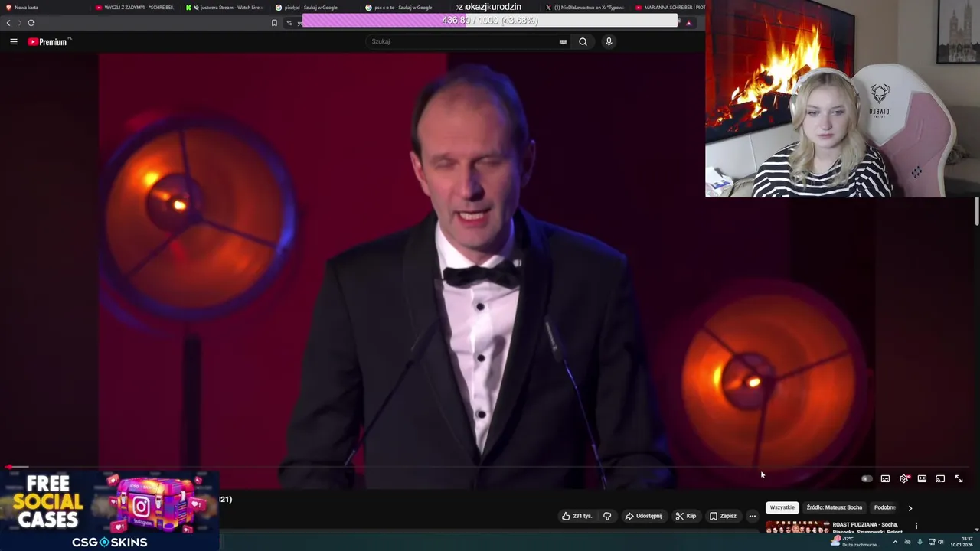Switch to 'WYSZLI Z ZADYMY' YouTube tab

click(x=136, y=7)
